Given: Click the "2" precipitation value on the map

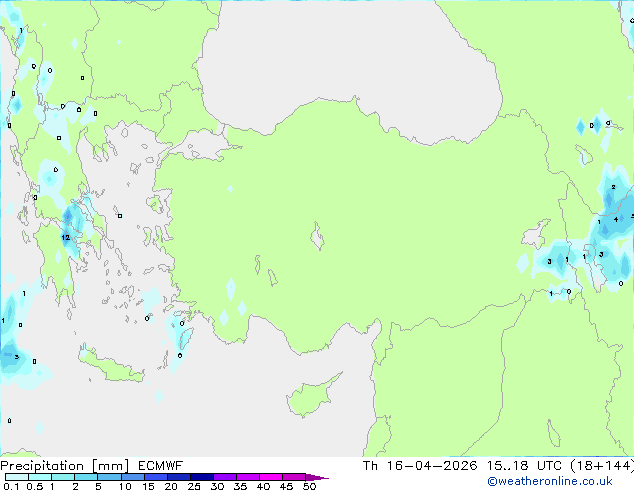Looking at the screenshot, I should (613, 187).
